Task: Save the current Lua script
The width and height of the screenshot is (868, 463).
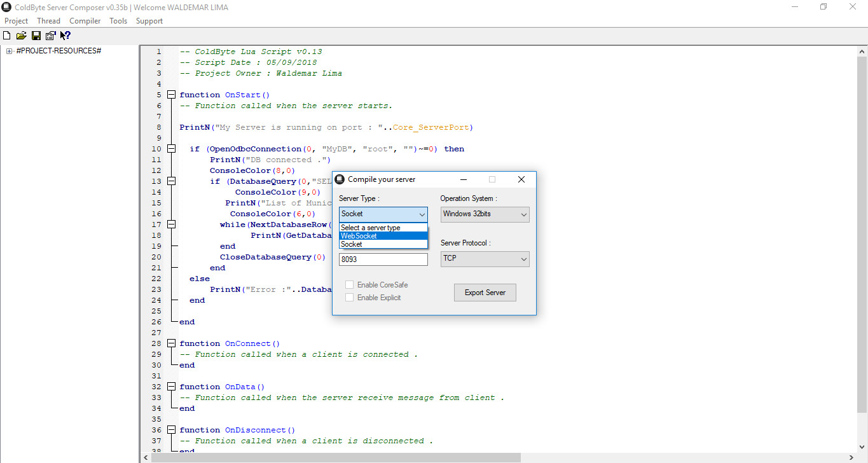Action: pos(36,35)
